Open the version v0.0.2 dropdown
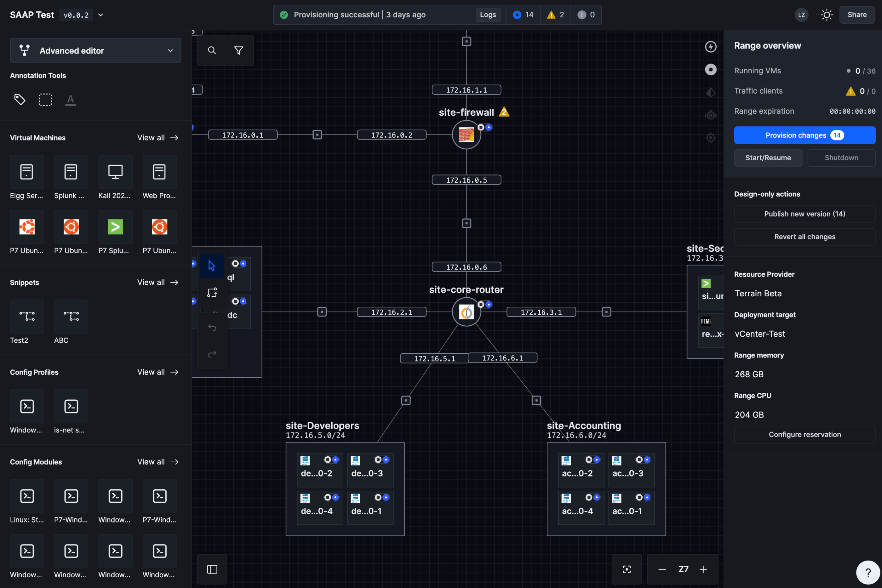882x588 pixels. [x=100, y=15]
